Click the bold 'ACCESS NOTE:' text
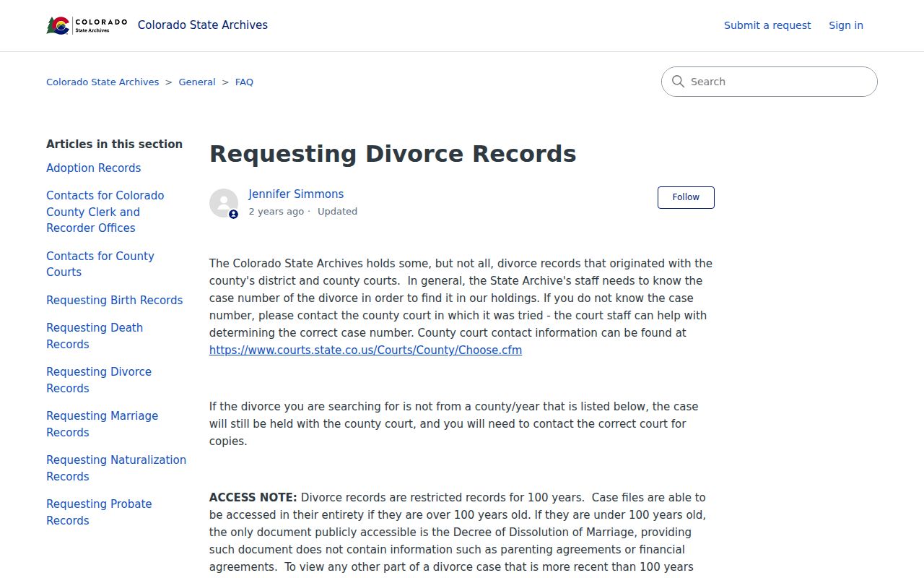The width and height of the screenshot is (924, 578). tap(253, 498)
